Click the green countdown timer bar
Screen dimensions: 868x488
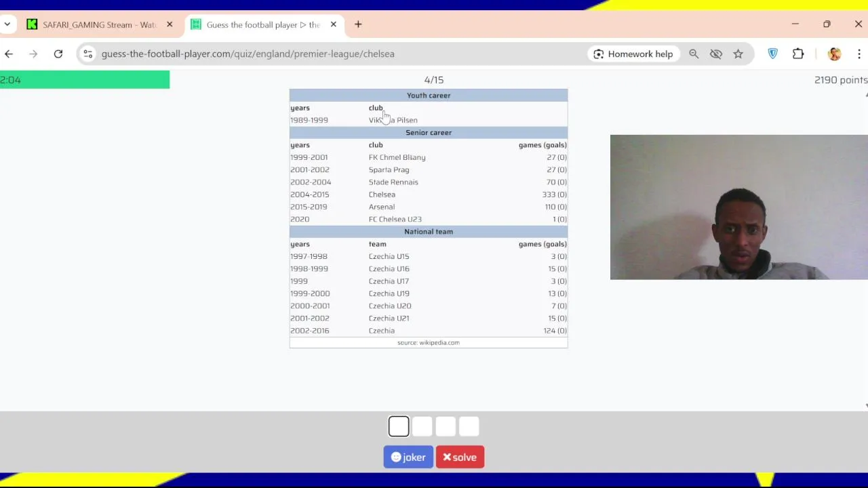[85, 79]
